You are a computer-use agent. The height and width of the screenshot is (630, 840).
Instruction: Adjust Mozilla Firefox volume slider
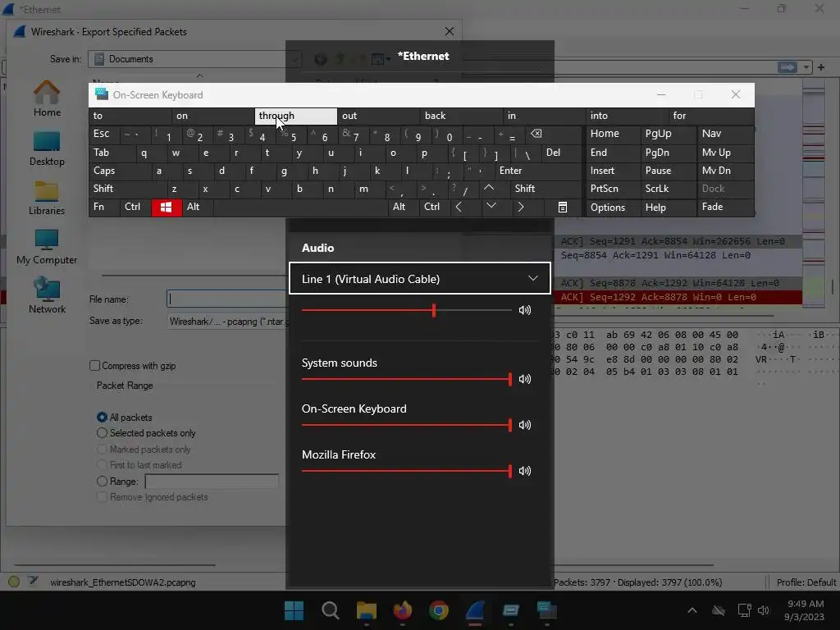coord(406,472)
